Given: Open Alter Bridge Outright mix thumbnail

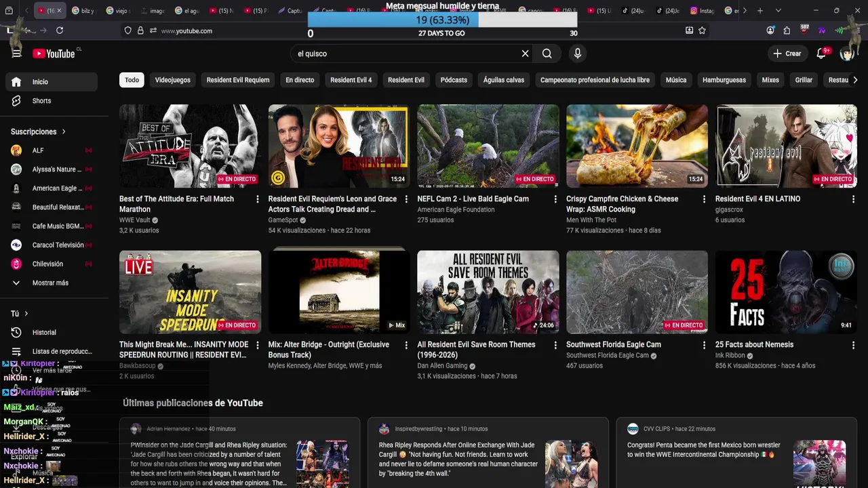Looking at the screenshot, I should pos(339,292).
